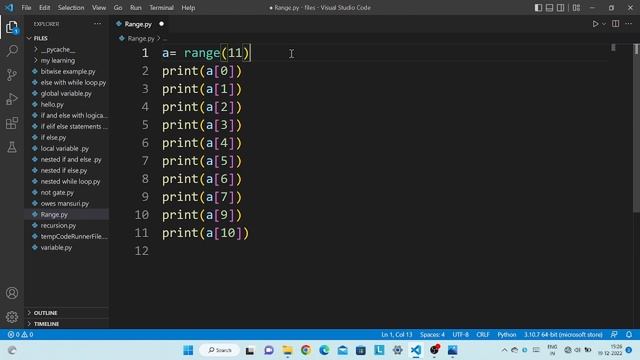This screenshot has width=640, height=360.
Task: Run the Python file with play button
Action: (x=595, y=24)
